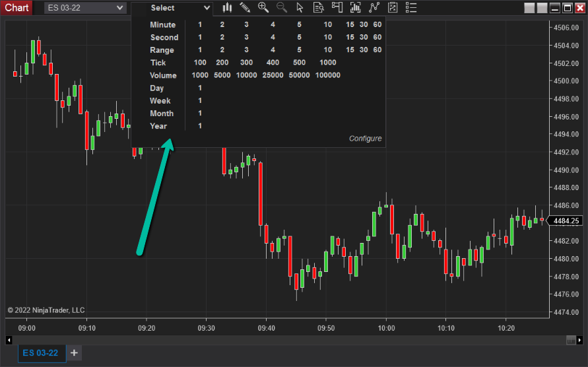Choose 50000 Volume interval
This screenshot has height=367, width=588.
[299, 75]
